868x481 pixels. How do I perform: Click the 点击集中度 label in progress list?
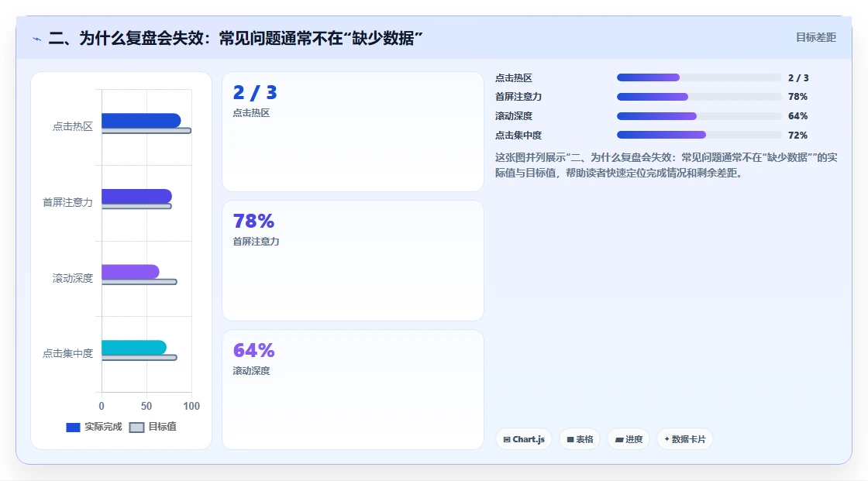coord(518,135)
